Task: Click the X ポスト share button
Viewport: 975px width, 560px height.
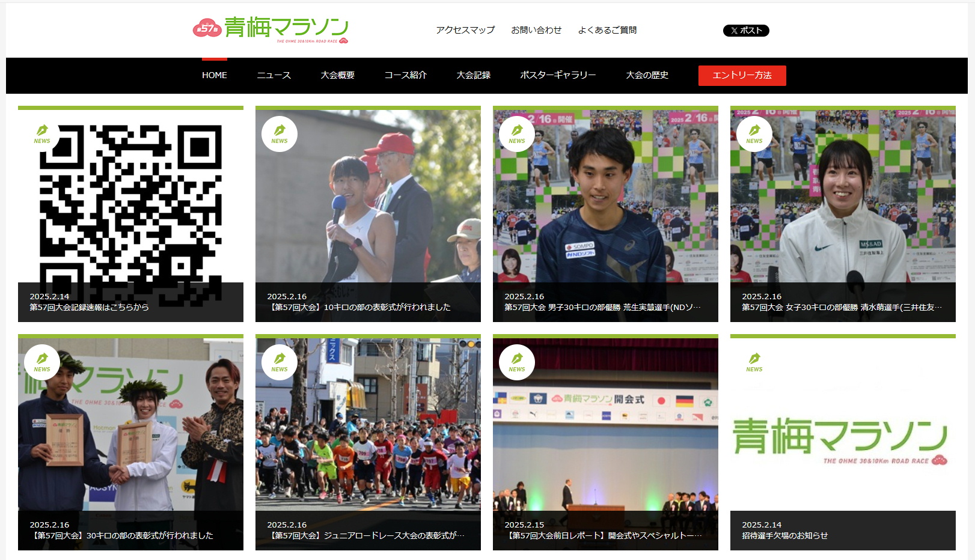Action: (x=746, y=31)
